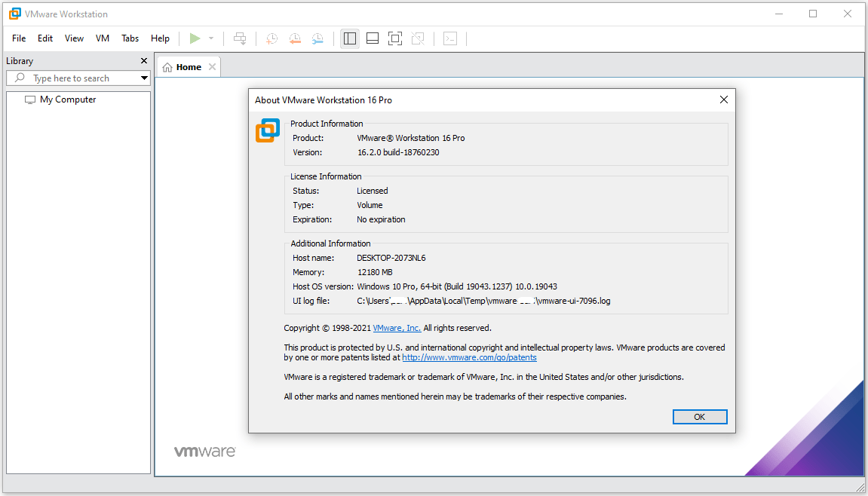This screenshot has height=496, width=868.
Task: Click the No expiration value
Action: pos(382,219)
